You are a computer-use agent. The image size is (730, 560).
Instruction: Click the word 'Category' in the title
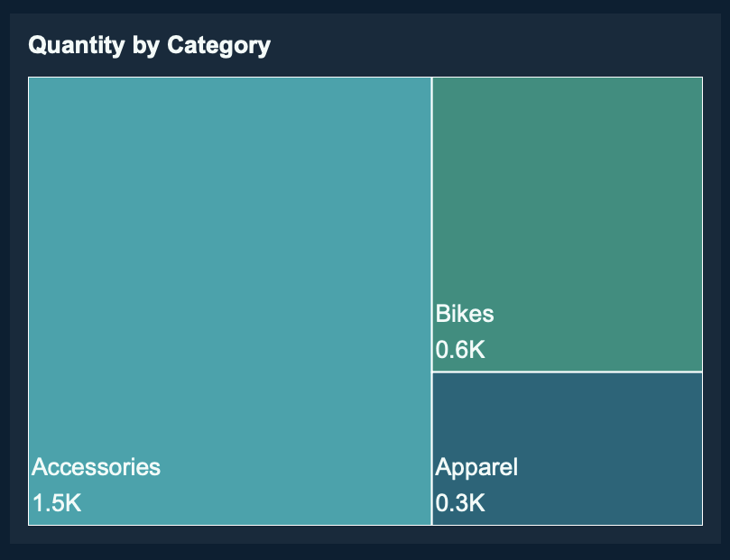pos(219,45)
